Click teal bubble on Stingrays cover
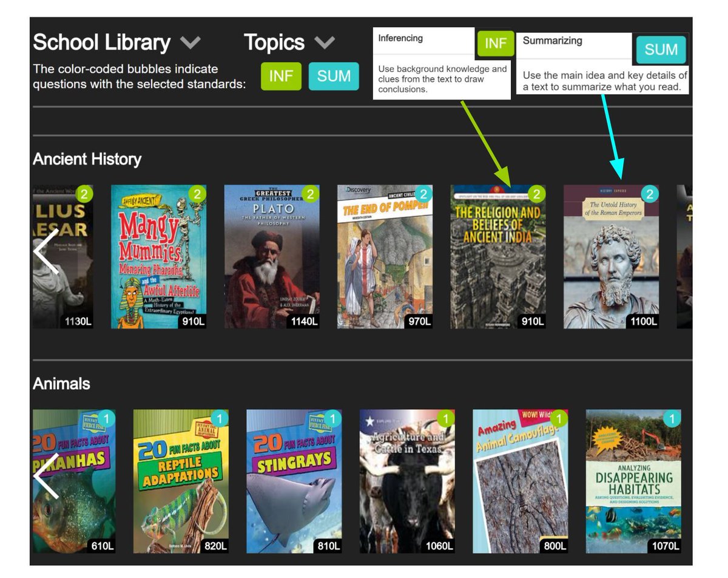This screenshot has height=578, width=728. click(x=332, y=419)
